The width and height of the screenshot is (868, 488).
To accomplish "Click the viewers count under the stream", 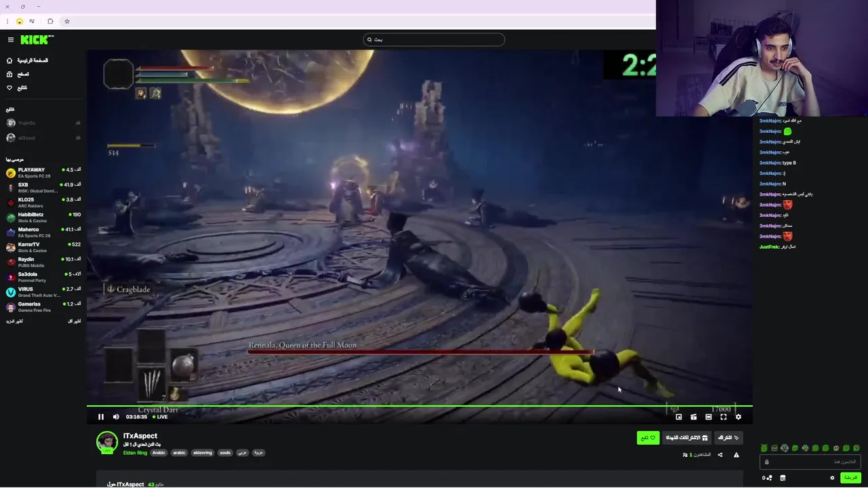I will tap(696, 455).
